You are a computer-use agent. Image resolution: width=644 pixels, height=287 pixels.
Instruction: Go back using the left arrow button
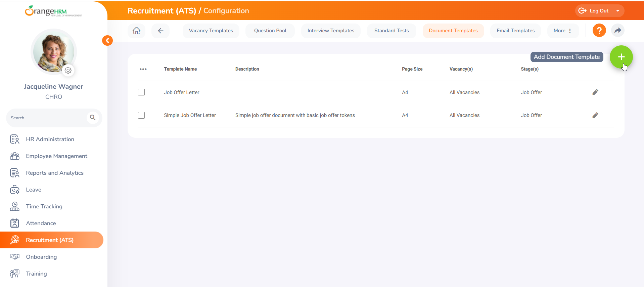click(160, 31)
